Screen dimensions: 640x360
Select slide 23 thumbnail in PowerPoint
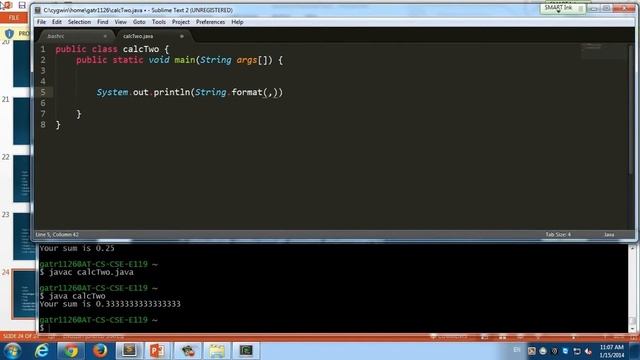click(23, 236)
